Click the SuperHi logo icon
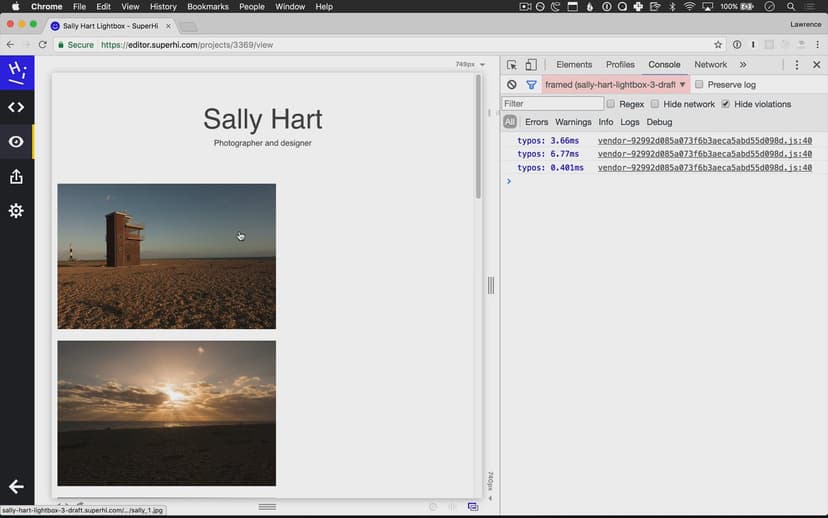 click(x=16, y=72)
